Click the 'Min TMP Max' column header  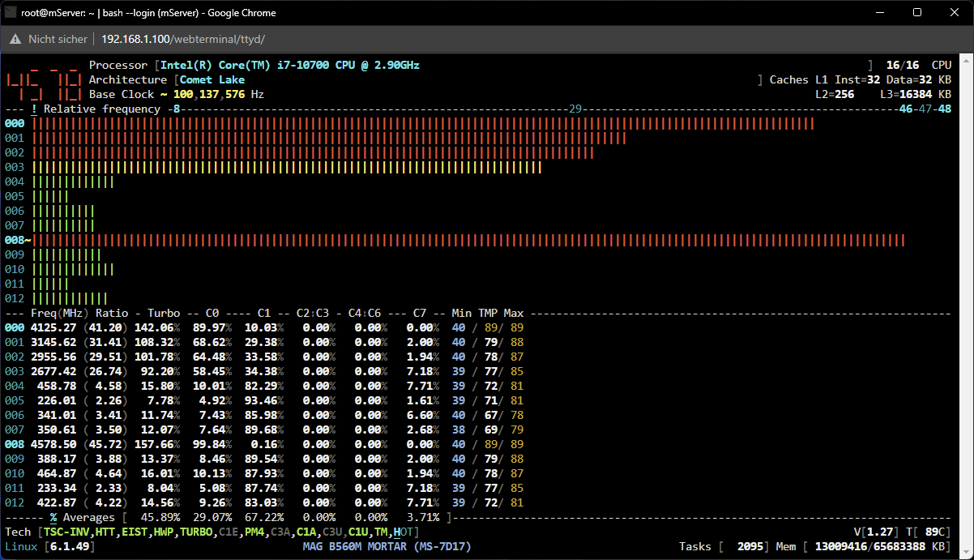488,313
